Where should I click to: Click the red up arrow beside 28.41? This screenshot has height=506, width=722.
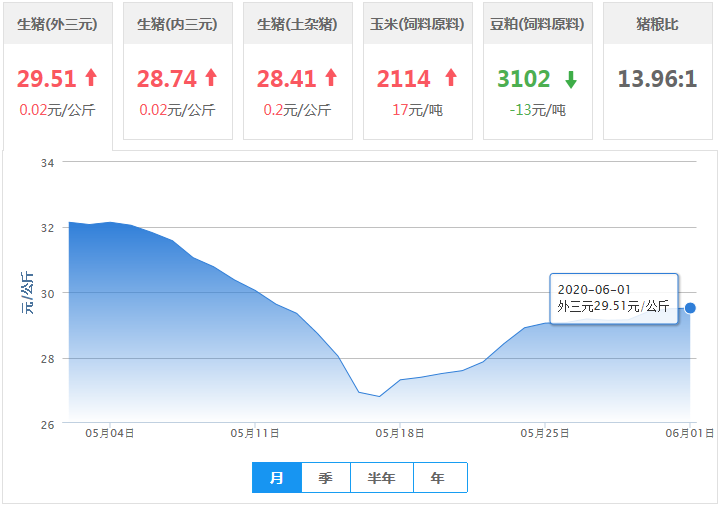coord(331,77)
